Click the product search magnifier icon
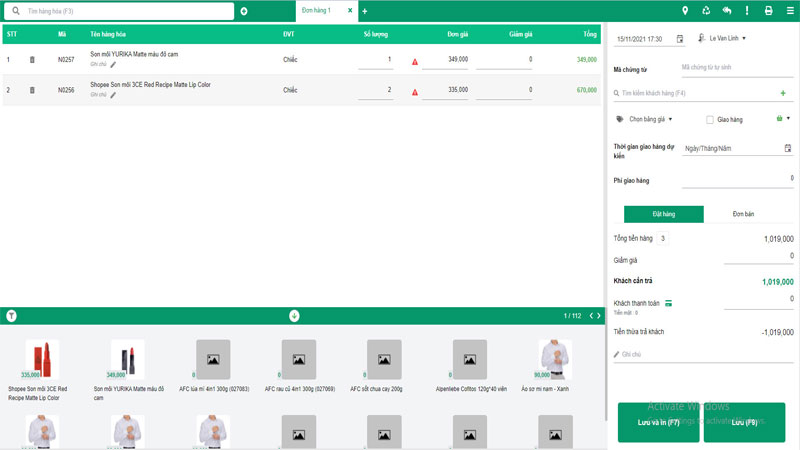 tap(16, 11)
